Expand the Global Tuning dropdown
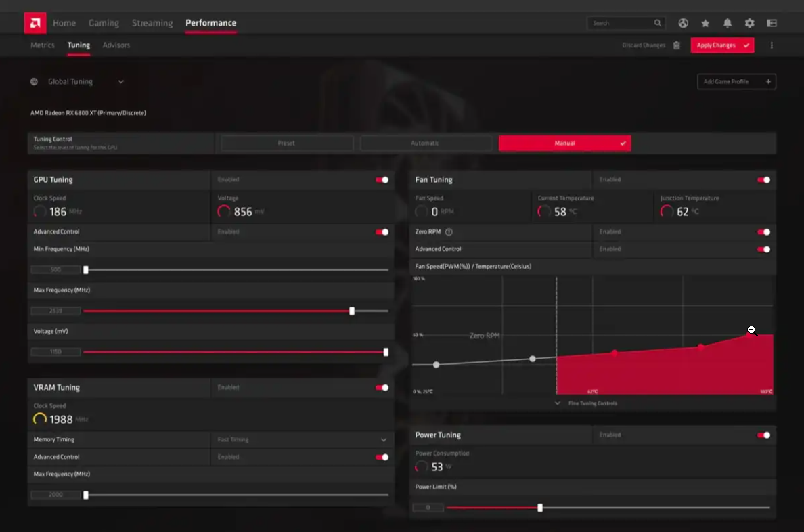804x532 pixels. point(121,82)
